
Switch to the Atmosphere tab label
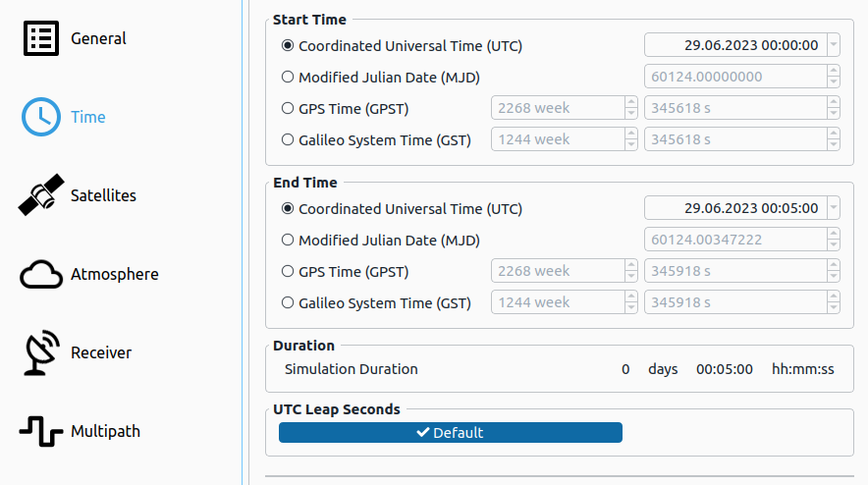[x=114, y=274]
